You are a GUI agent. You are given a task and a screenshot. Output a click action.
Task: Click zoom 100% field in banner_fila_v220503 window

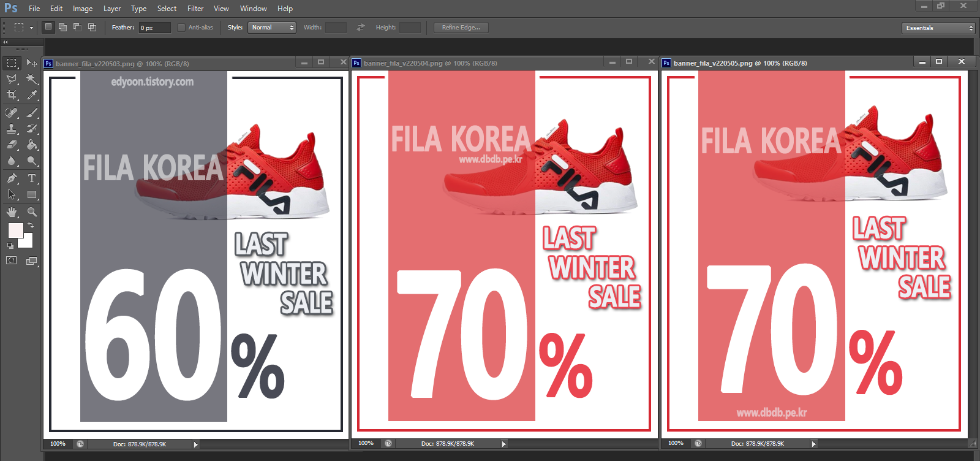click(58, 444)
